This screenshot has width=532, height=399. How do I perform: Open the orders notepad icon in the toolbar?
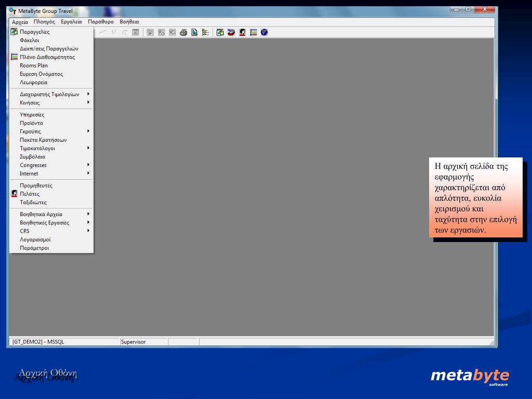point(220,33)
